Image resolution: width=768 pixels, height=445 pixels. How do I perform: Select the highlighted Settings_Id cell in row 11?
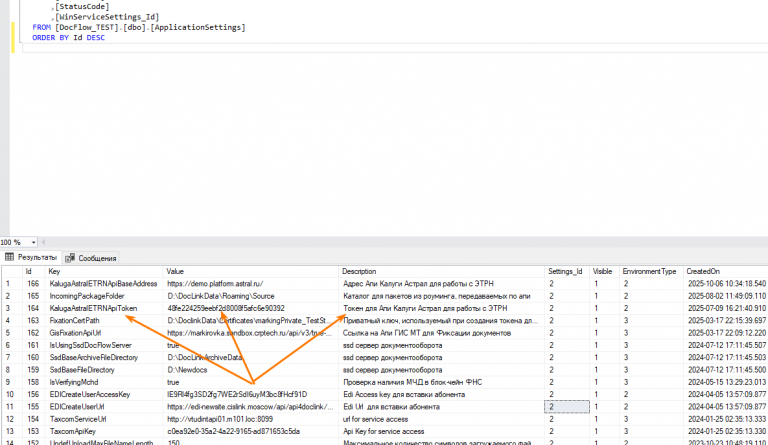(567, 406)
